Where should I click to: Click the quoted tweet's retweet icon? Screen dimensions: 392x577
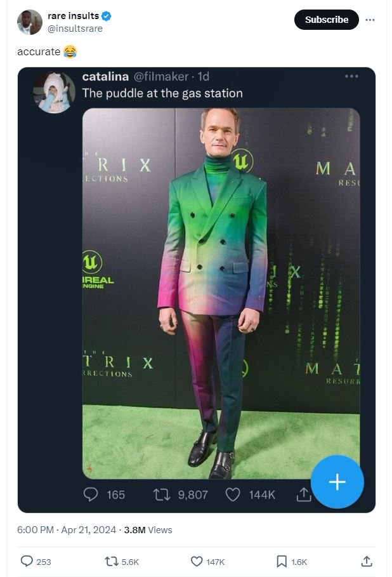click(x=162, y=494)
